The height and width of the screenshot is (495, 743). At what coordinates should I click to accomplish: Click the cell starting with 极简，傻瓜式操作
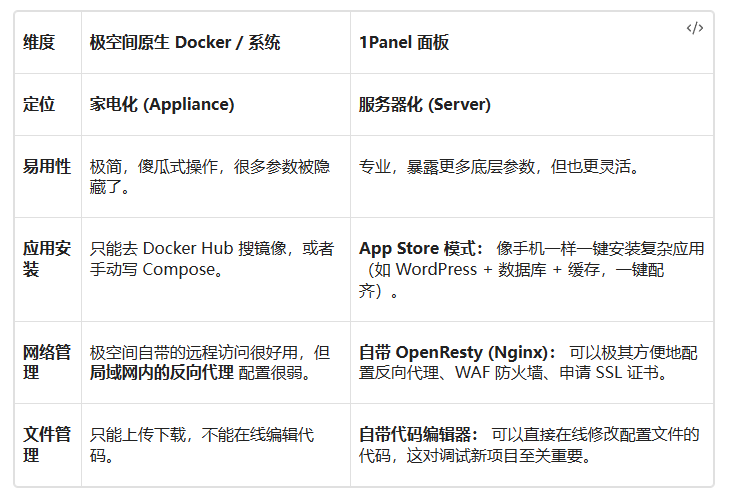click(210, 176)
